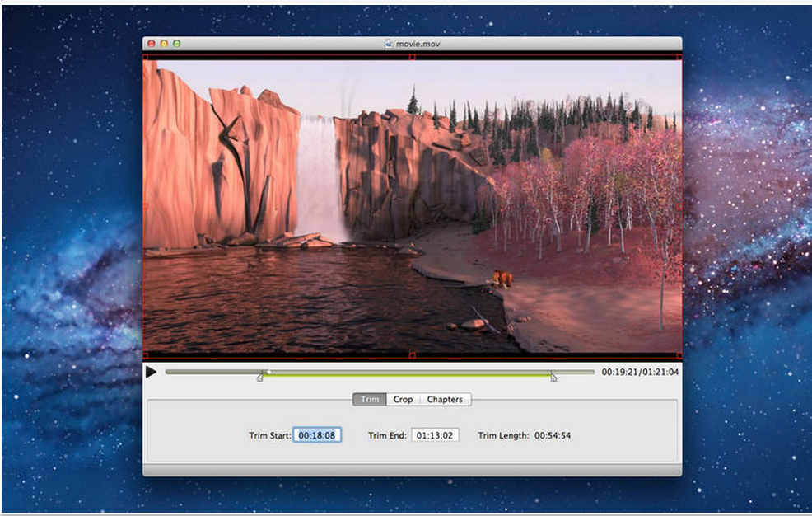
Task: Switch to the Crop tab
Action: tap(403, 400)
